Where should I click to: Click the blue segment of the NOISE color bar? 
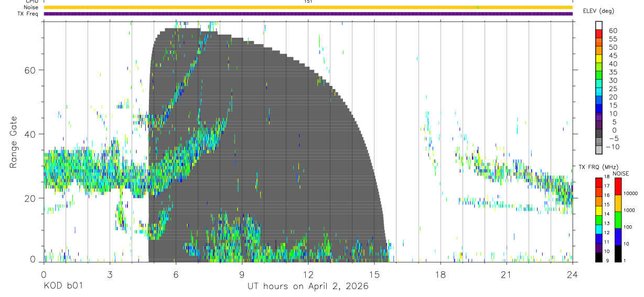point(618,237)
